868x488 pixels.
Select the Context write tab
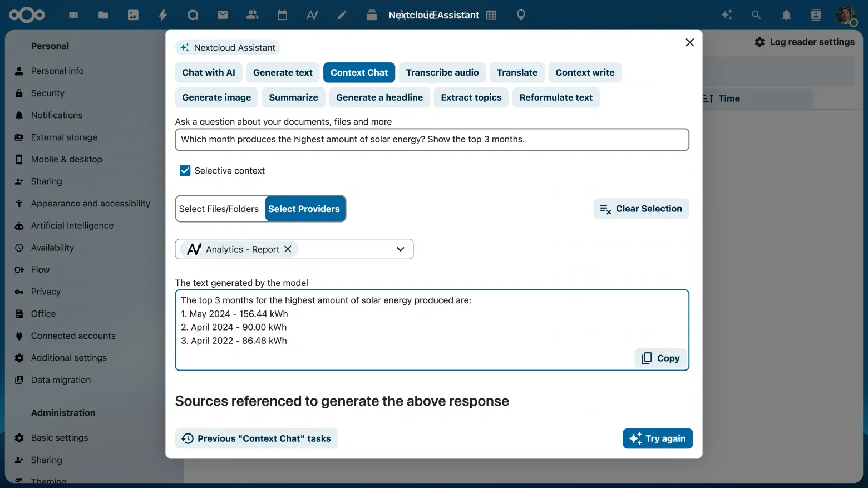[585, 72]
